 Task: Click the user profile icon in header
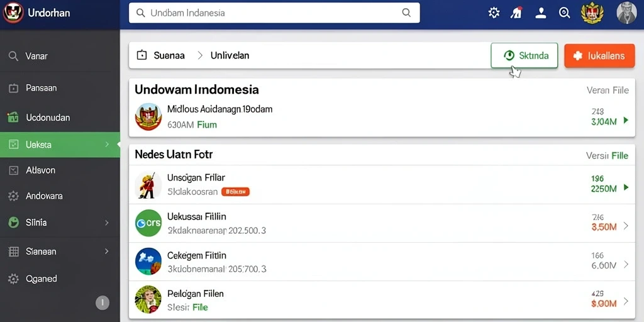[541, 13]
